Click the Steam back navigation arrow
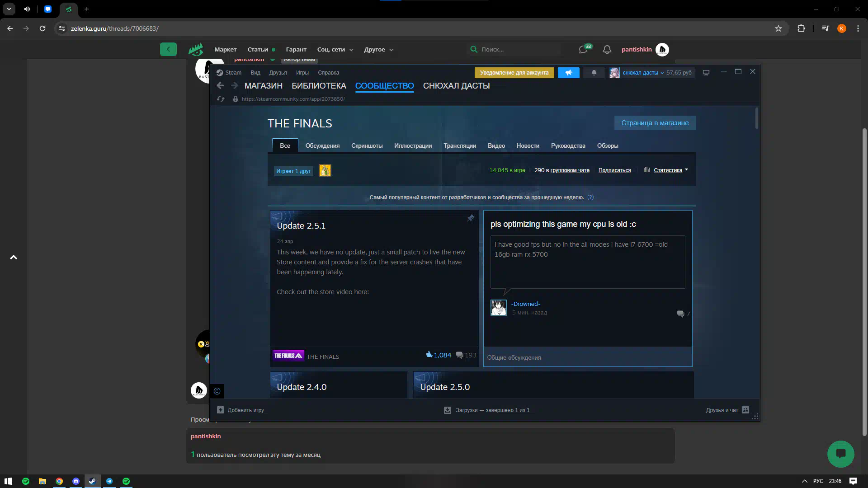This screenshot has width=868, height=488. point(220,85)
